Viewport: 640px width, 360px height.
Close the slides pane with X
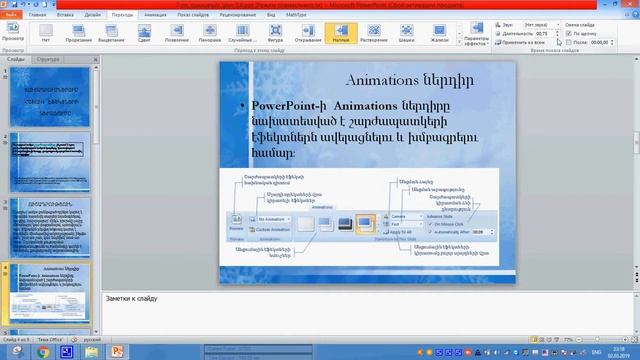point(96,60)
